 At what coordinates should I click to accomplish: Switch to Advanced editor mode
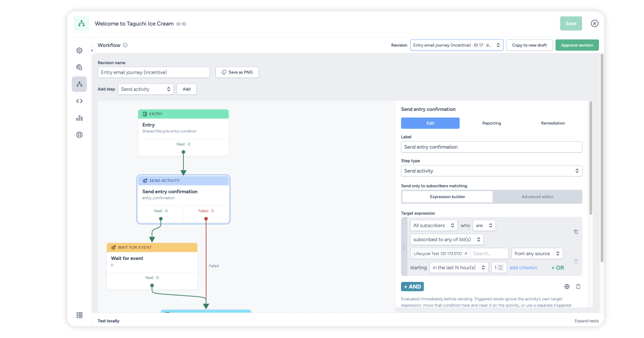[x=537, y=197]
